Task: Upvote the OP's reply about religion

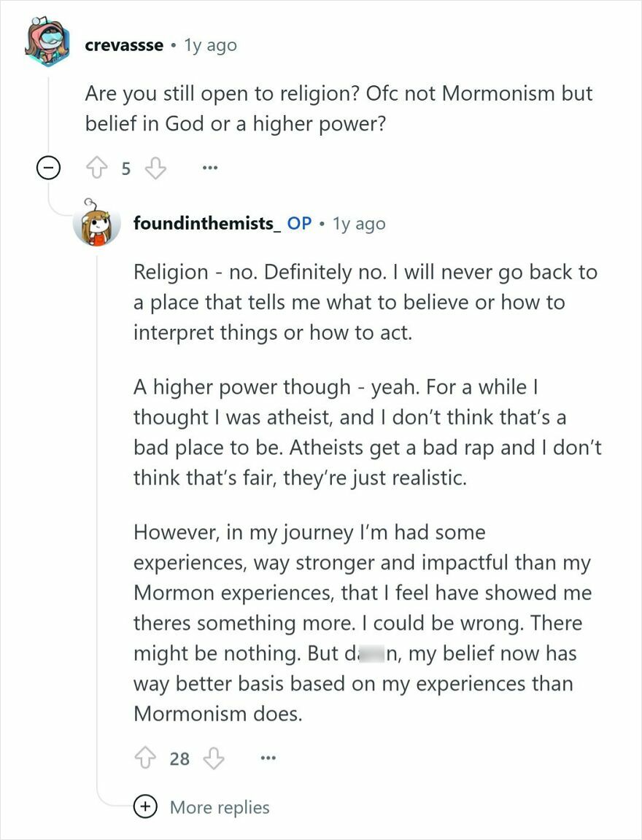Action: tap(146, 758)
